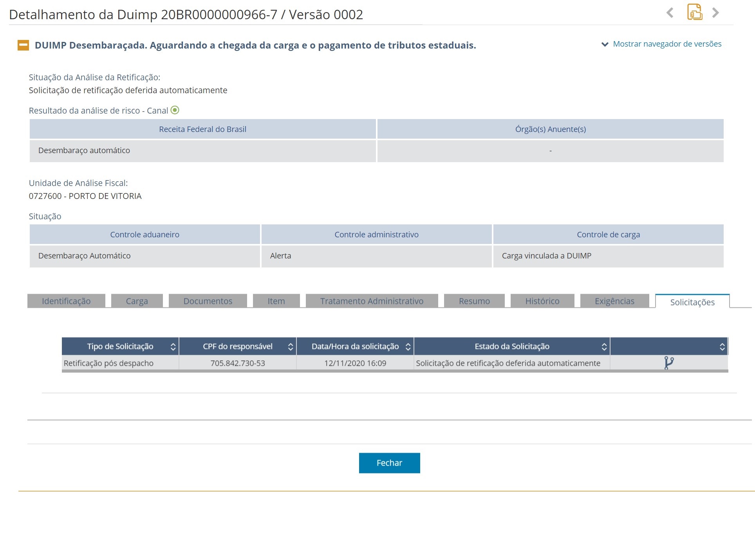
Task: Sort by Estado da Solicitação column
Action: 604,347
